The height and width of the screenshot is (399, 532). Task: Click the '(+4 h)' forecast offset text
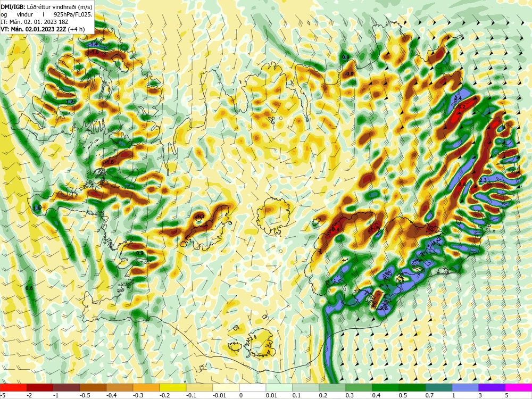pyautogui.click(x=76, y=29)
